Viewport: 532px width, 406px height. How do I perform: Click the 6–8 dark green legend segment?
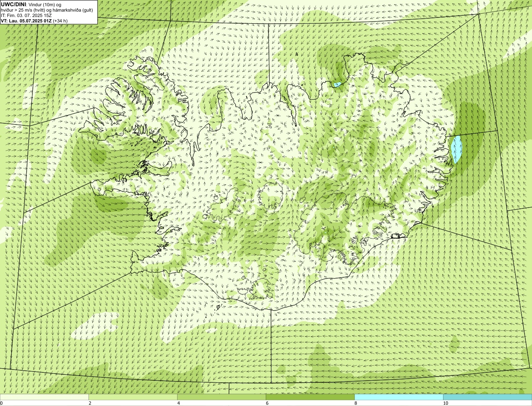[x=310, y=397]
